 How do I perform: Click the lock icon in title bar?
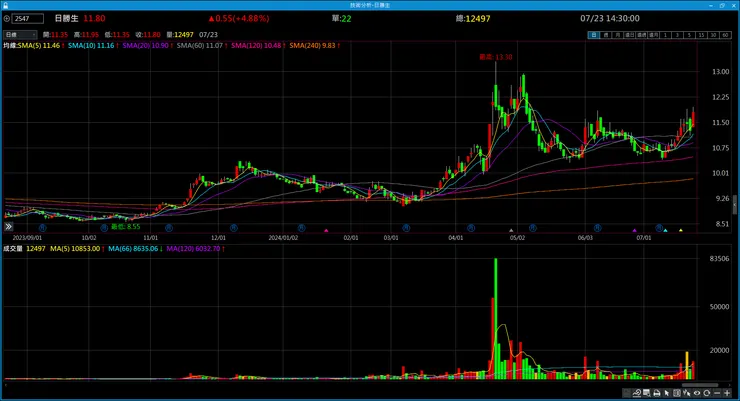5,5
